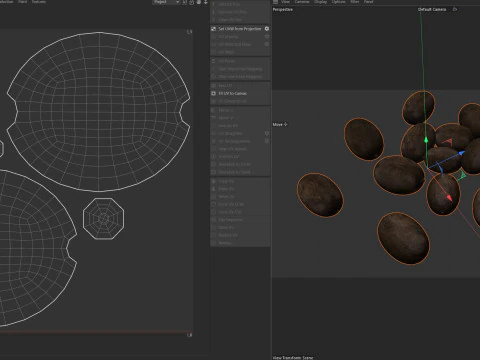This screenshot has height=360, width=480.
Task: Click the Fit UV to Canvas icon
Action: tap(214, 93)
